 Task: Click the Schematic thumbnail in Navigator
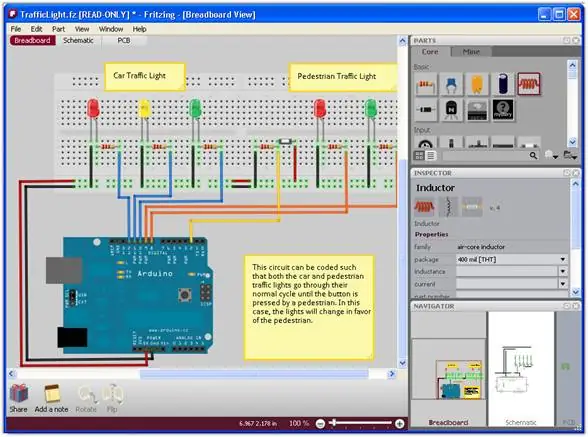coord(521,369)
